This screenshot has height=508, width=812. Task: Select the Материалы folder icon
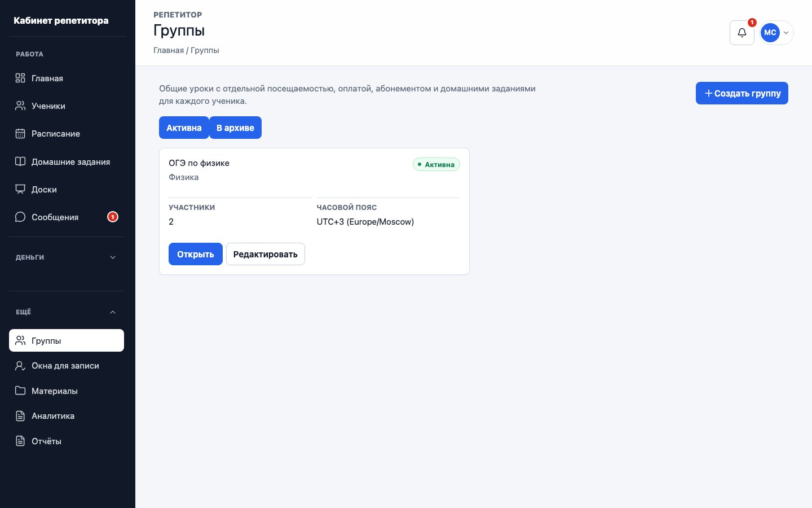click(20, 391)
